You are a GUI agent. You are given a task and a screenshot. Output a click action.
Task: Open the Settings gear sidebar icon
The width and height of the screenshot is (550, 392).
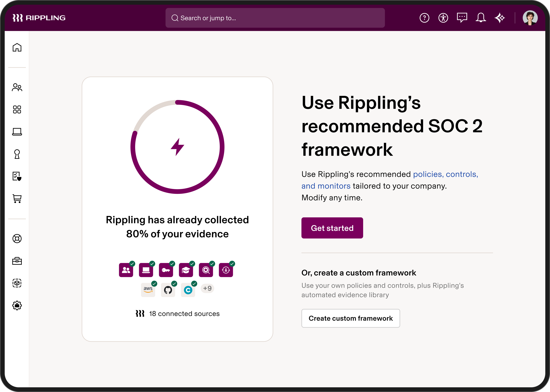pyautogui.click(x=17, y=306)
